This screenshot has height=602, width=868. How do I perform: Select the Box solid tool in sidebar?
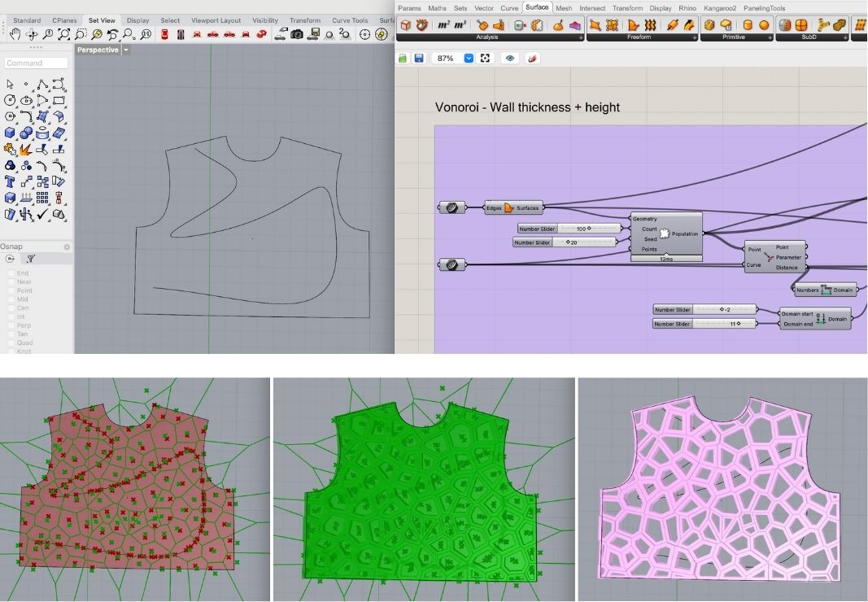[x=10, y=133]
